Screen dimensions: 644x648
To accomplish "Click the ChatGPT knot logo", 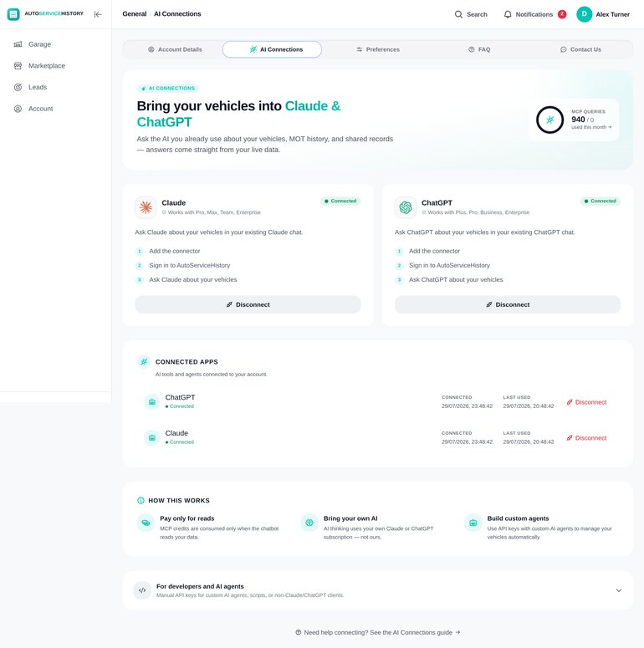I will click(x=406, y=207).
